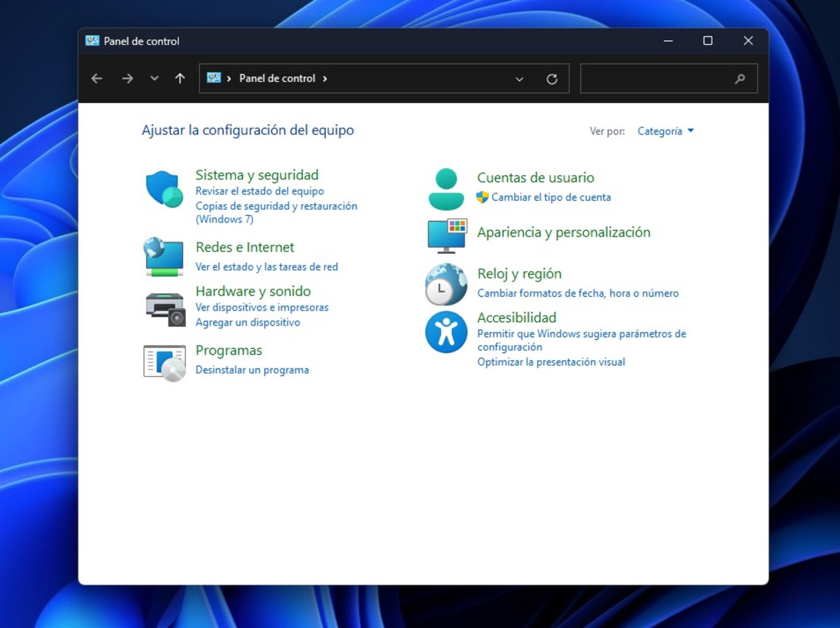840x628 pixels.
Task: Open Apariencia y personalización category
Action: point(563,232)
